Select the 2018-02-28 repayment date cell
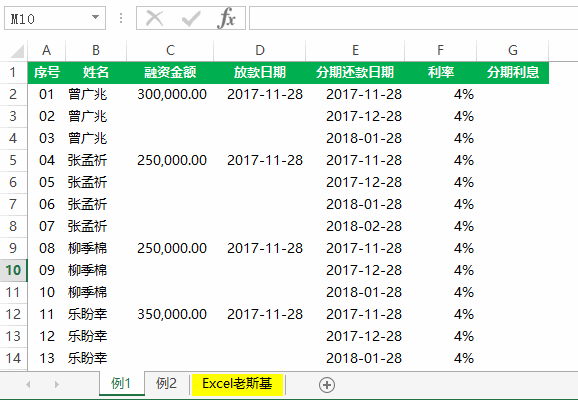This screenshot has width=578, height=400. point(355,226)
